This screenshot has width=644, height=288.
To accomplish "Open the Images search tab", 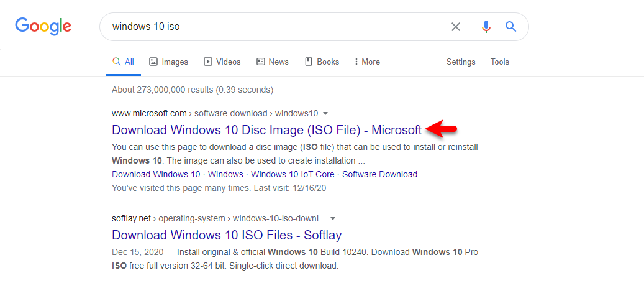I will (168, 62).
